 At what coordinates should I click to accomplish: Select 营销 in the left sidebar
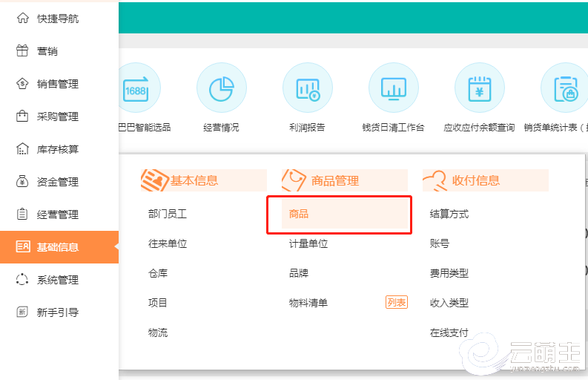[x=47, y=51]
